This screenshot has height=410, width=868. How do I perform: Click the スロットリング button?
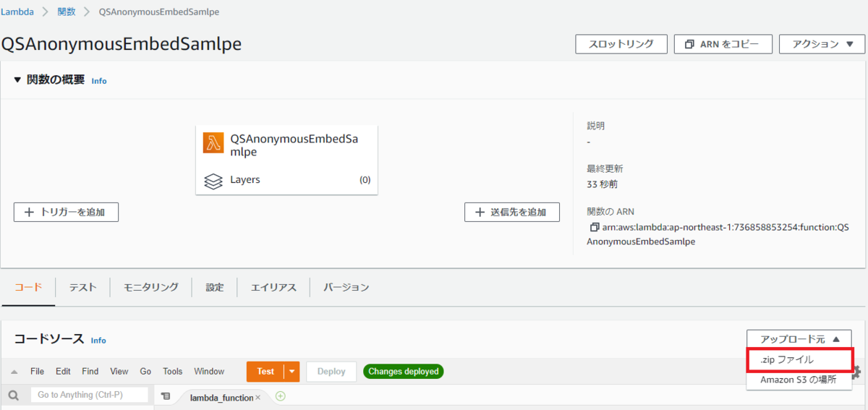621,44
